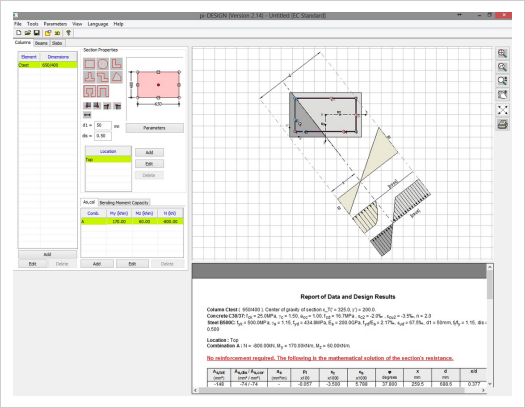Click the zoom in magnifier icon
This screenshot has height=408, width=525.
[x=502, y=54]
